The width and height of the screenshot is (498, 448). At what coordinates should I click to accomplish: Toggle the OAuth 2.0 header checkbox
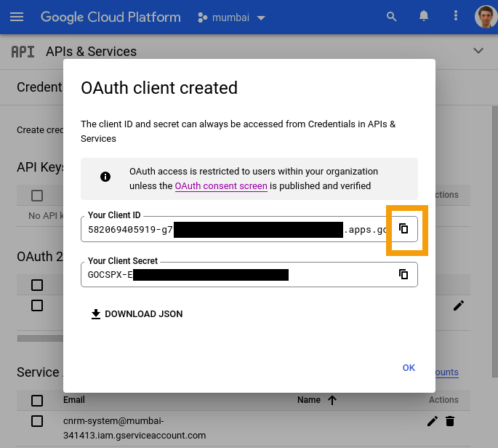click(x=37, y=285)
